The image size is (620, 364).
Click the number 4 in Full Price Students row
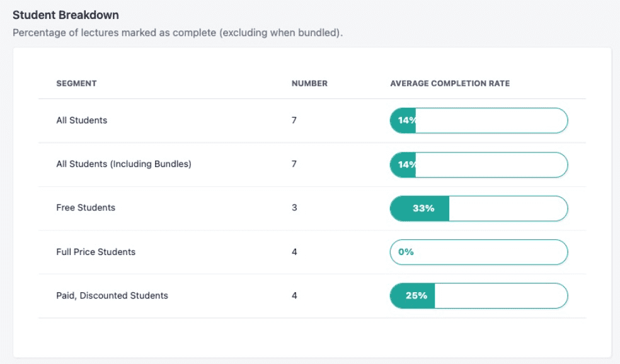(x=294, y=252)
